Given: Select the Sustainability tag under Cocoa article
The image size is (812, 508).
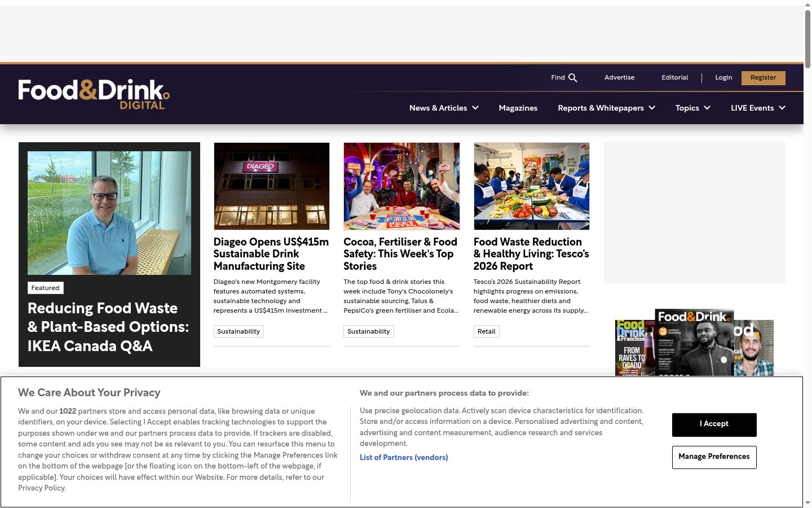Looking at the screenshot, I should click(369, 331).
